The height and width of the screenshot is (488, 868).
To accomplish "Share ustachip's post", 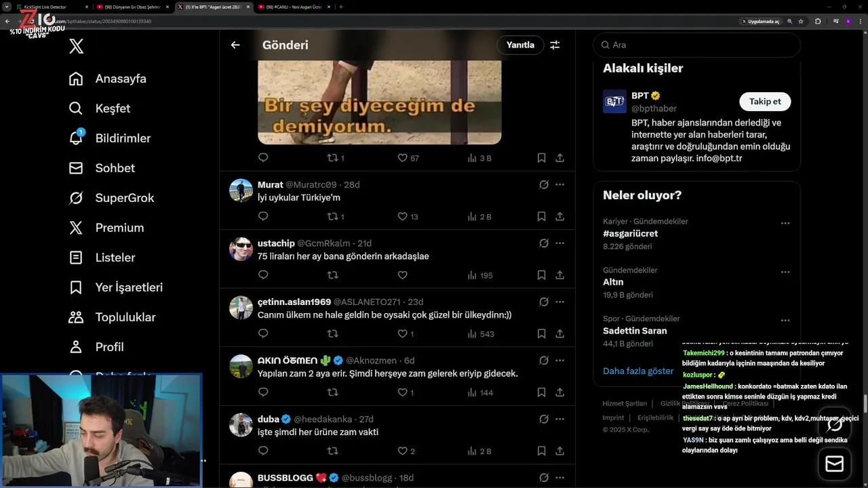I will tap(560, 275).
